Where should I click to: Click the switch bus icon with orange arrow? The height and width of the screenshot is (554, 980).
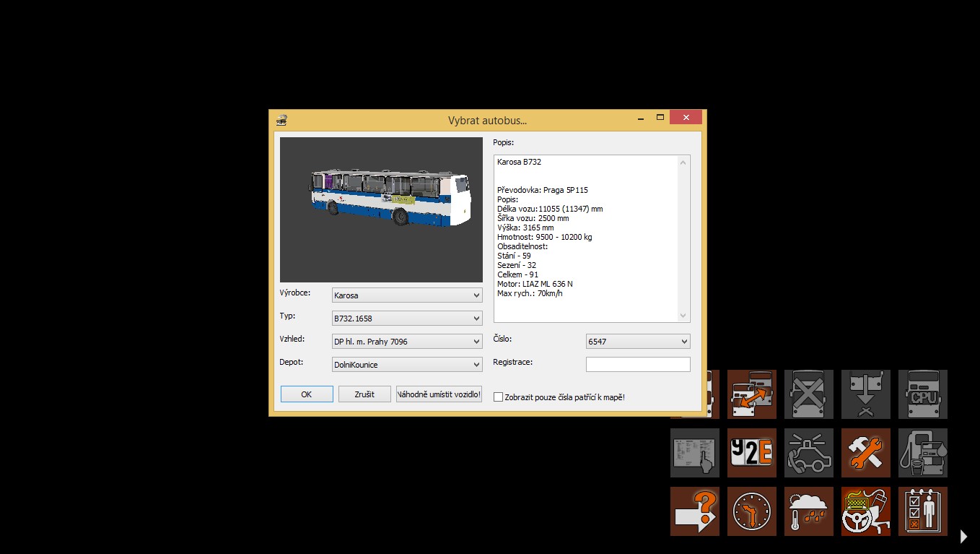point(752,394)
